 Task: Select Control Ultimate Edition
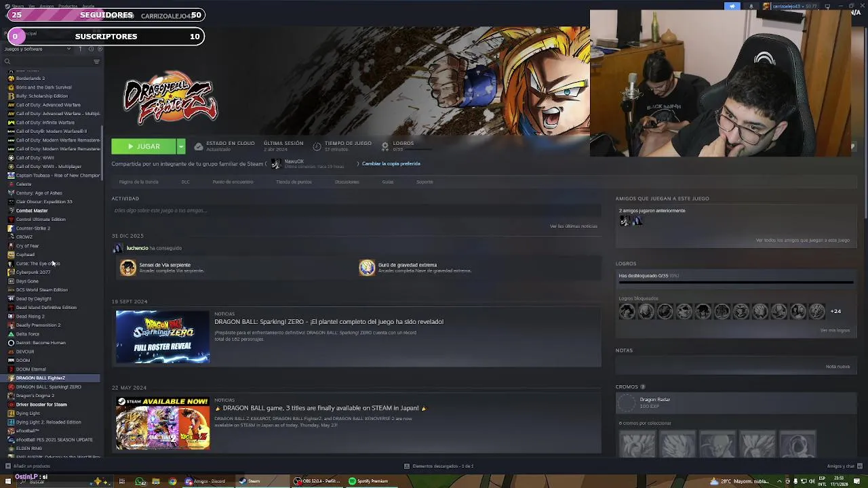point(41,220)
